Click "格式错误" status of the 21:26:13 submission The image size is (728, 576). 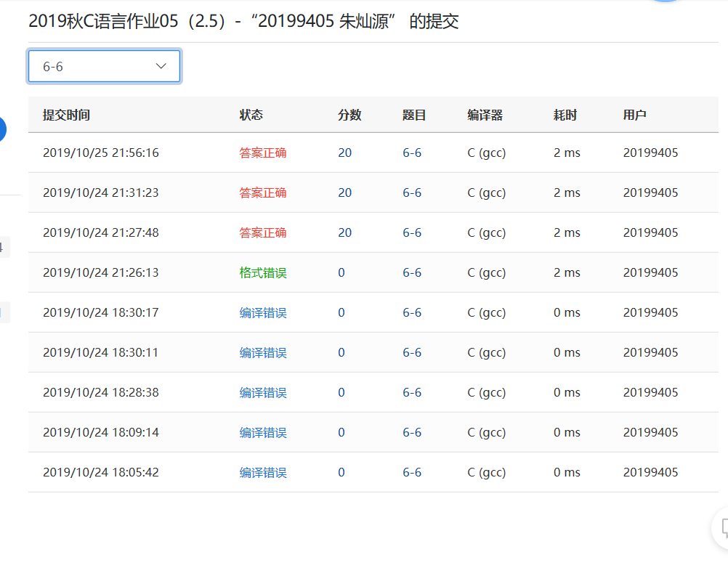[263, 272]
